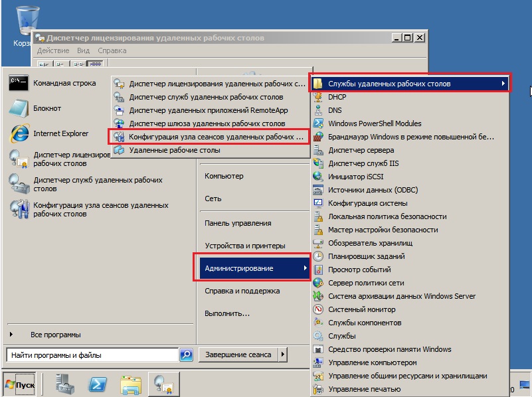Open Управление компьютером
This screenshot has width=532, height=397.
tap(410, 362)
